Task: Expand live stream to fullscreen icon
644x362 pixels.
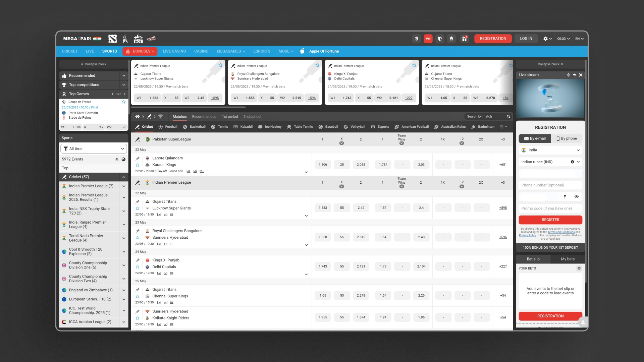Action: (568, 75)
